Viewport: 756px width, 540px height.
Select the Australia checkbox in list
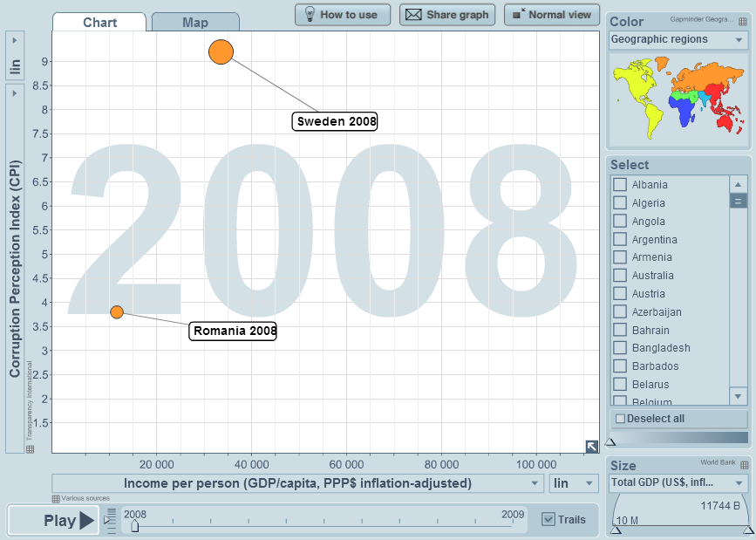[x=620, y=276]
